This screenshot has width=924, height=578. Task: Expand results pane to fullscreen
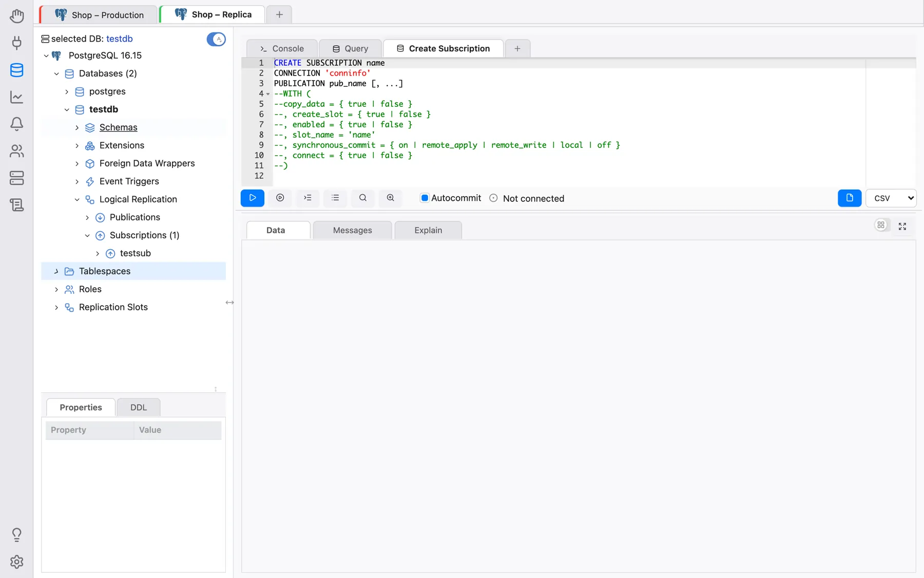coord(902,226)
